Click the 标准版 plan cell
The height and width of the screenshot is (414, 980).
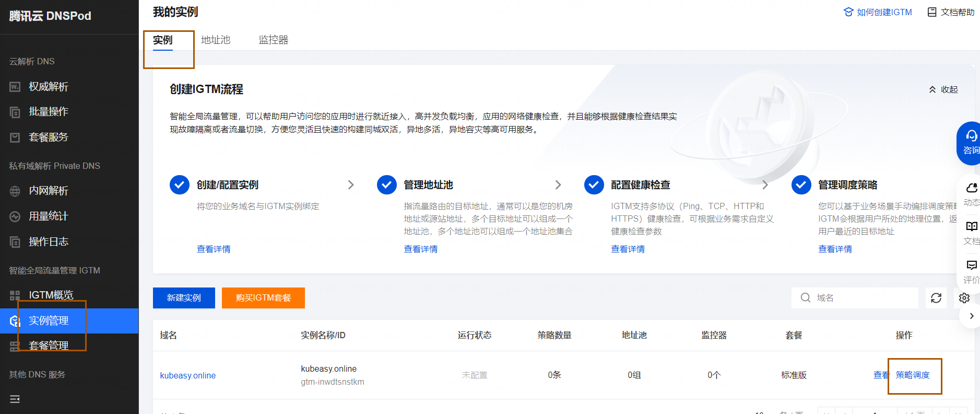[794, 375]
